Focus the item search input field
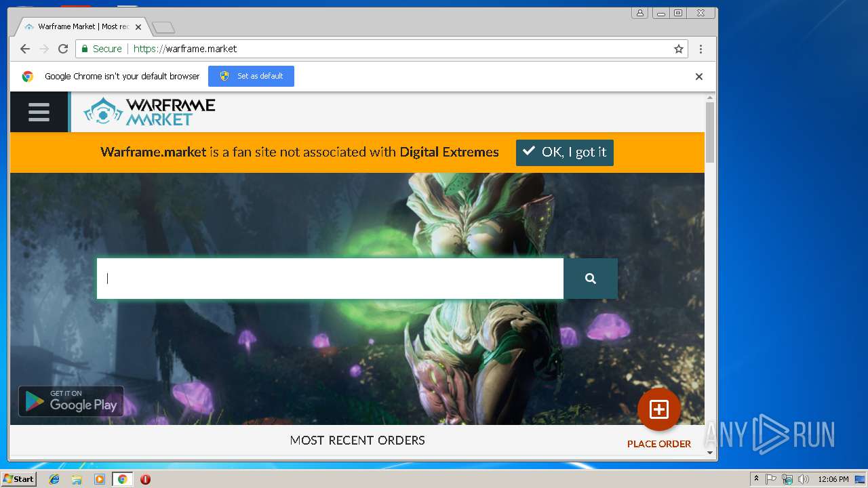Image resolution: width=868 pixels, height=488 pixels. pyautogui.click(x=330, y=279)
